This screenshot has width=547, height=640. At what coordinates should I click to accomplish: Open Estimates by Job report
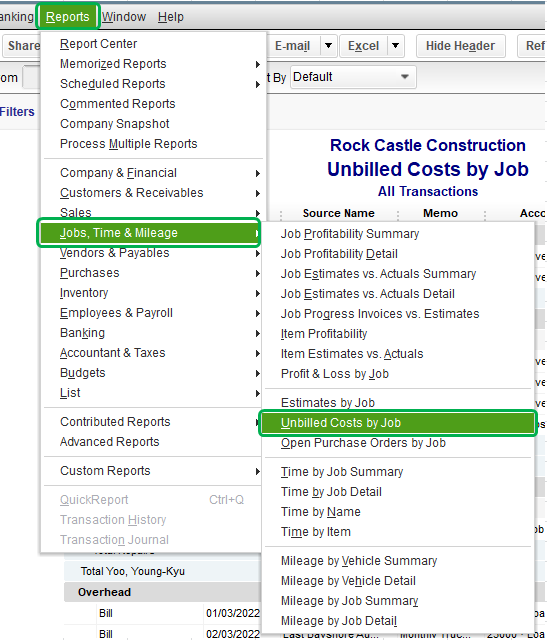398,402
